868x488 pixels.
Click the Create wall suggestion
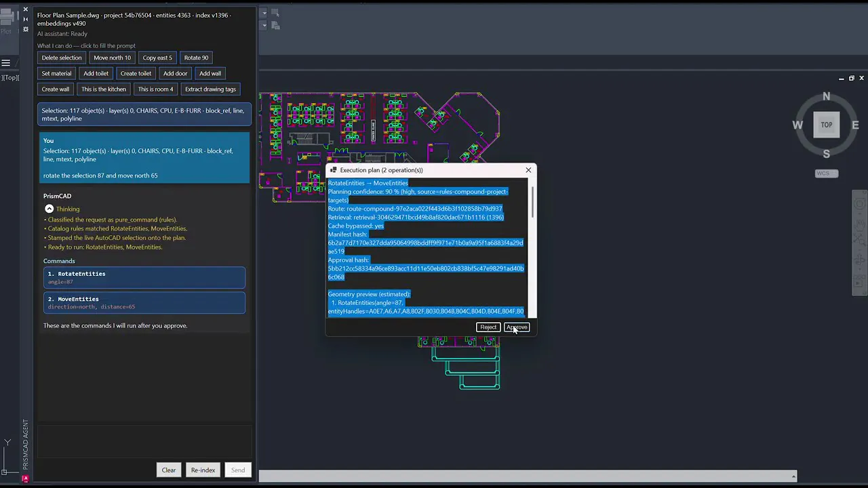click(56, 89)
